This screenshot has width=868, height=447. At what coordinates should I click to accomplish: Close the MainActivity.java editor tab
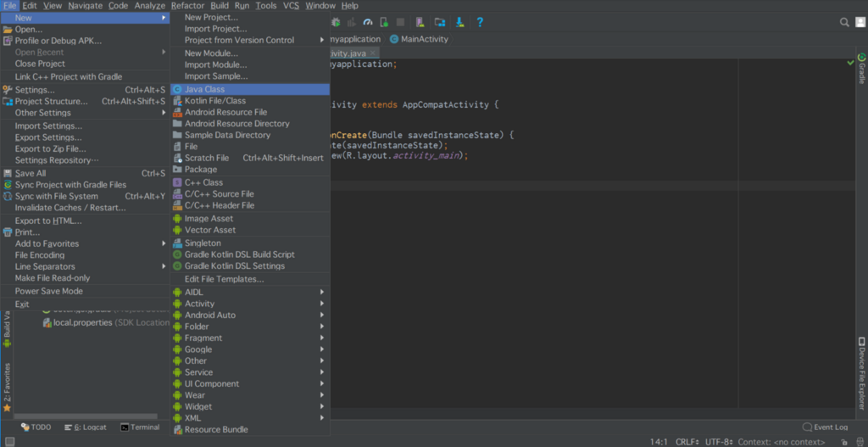click(373, 53)
